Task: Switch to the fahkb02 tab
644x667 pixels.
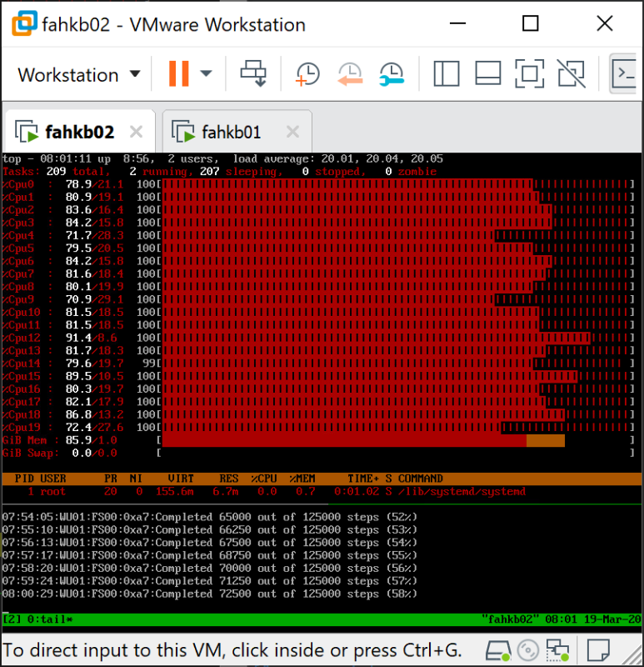Action: pos(80,132)
